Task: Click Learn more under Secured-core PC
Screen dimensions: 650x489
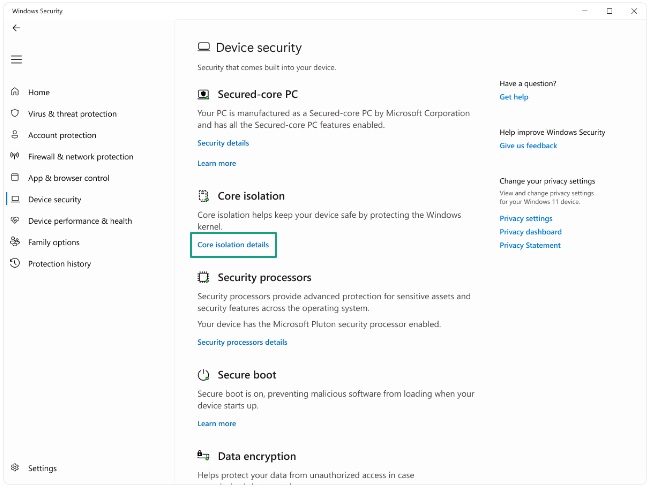Action: (x=216, y=163)
